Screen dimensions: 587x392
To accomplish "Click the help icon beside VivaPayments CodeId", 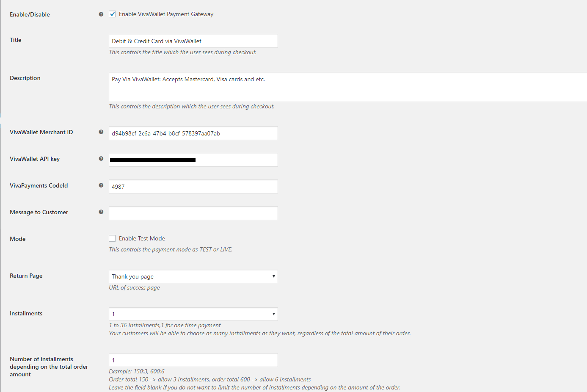I will tap(101, 185).
